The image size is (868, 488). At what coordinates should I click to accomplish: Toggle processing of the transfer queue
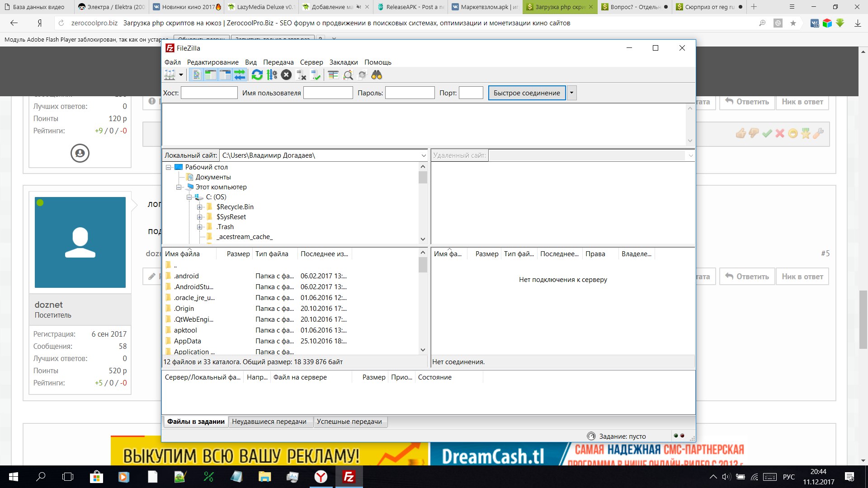point(272,75)
